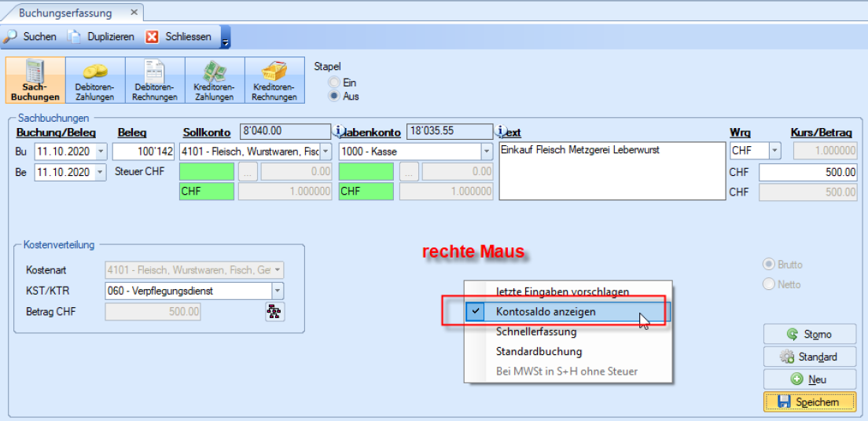This screenshot has height=421, width=868.
Task: Select the Netto radio button
Action: (x=782, y=284)
